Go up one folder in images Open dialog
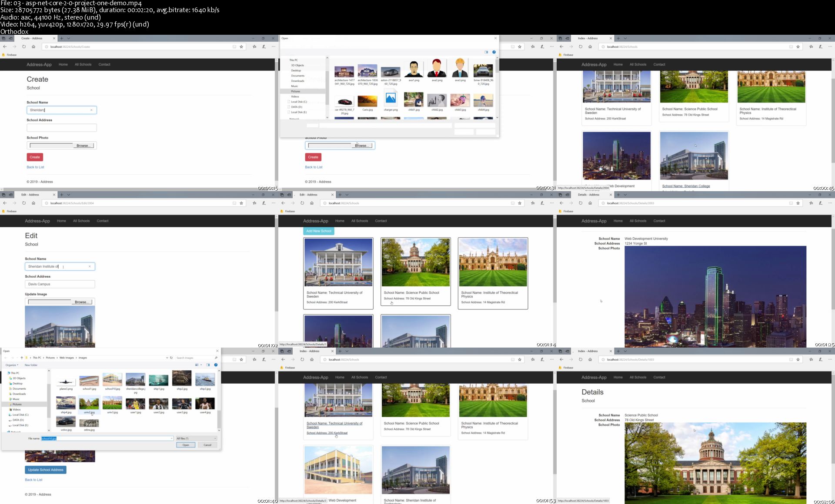 (x=22, y=358)
